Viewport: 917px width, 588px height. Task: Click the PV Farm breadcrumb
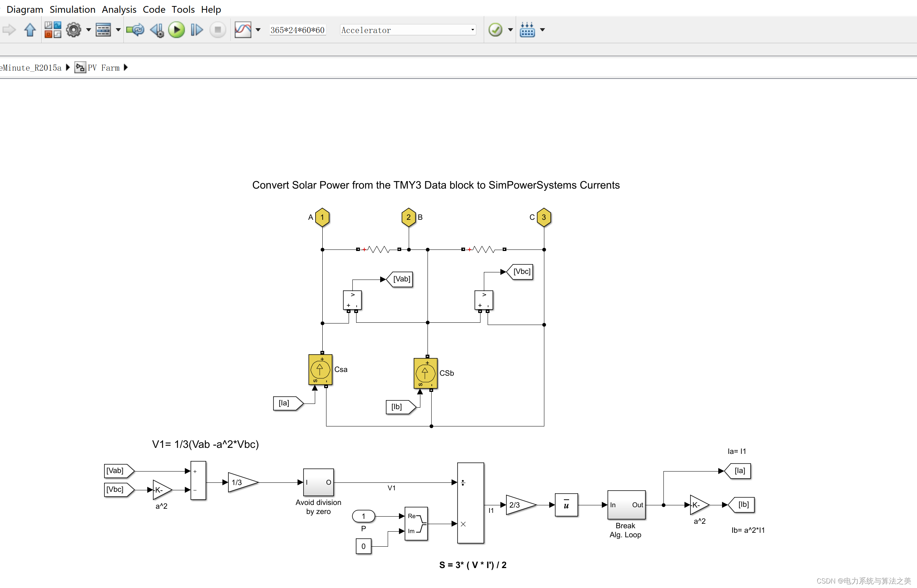pos(103,68)
